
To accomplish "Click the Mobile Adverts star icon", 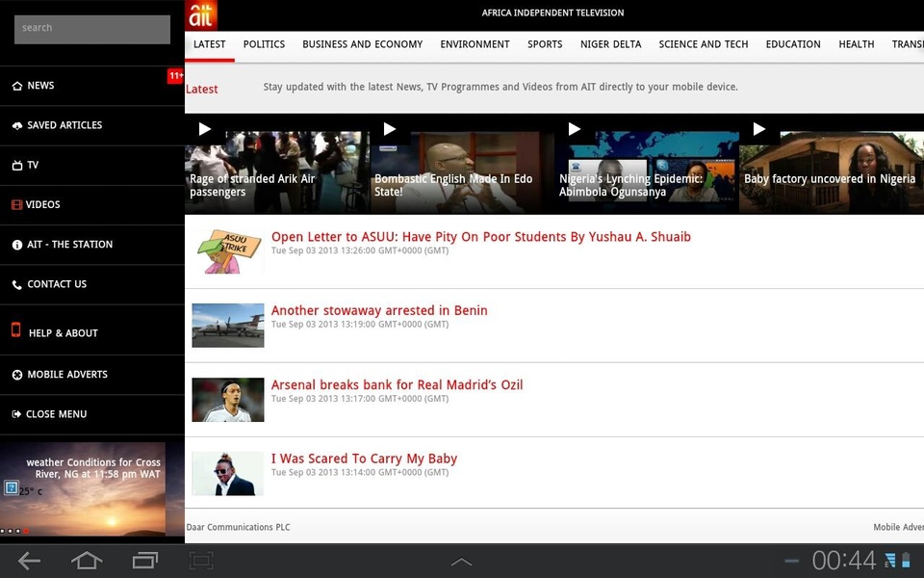I will click(17, 375).
